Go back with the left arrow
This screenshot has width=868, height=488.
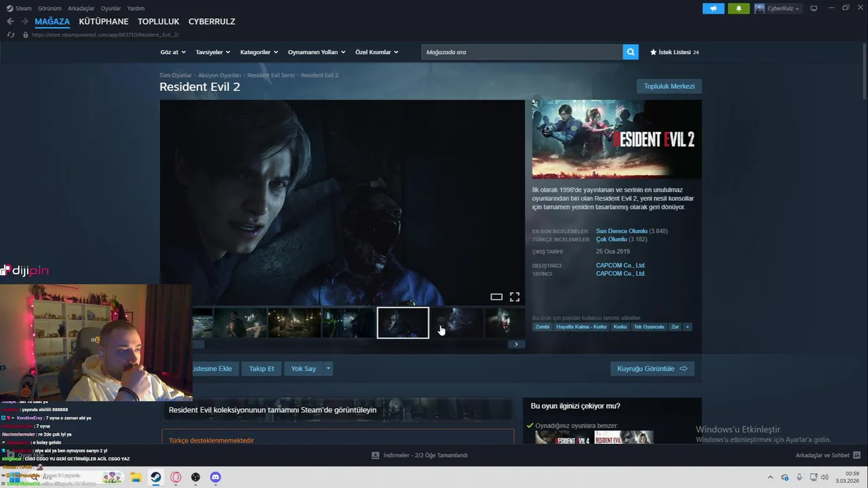click(10, 22)
